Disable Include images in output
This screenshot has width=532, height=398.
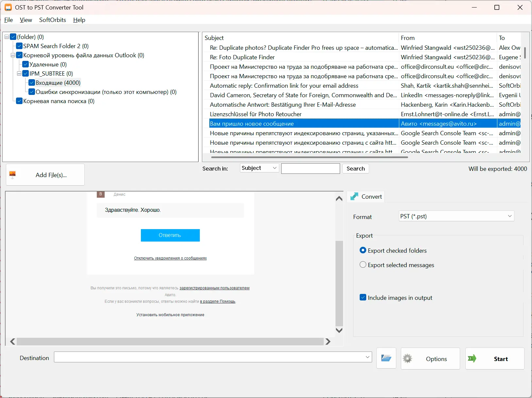[363, 297]
